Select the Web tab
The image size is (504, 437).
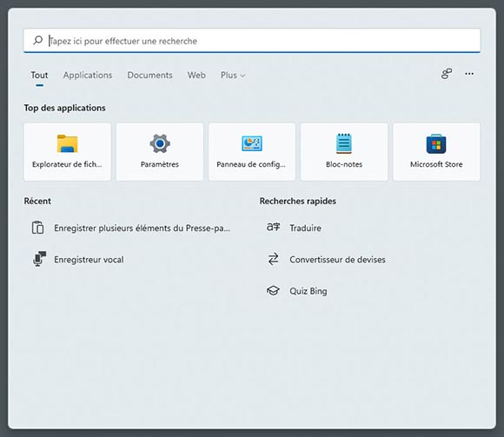tap(196, 76)
